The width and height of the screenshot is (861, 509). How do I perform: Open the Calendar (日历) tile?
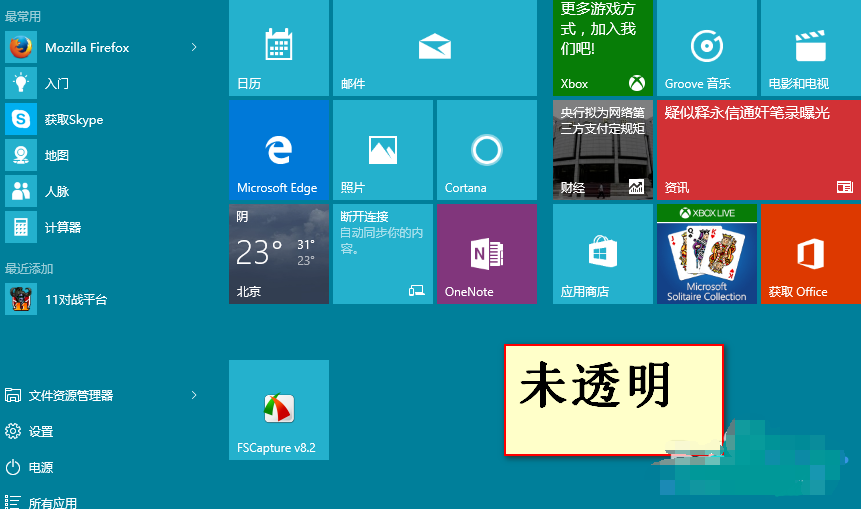278,47
